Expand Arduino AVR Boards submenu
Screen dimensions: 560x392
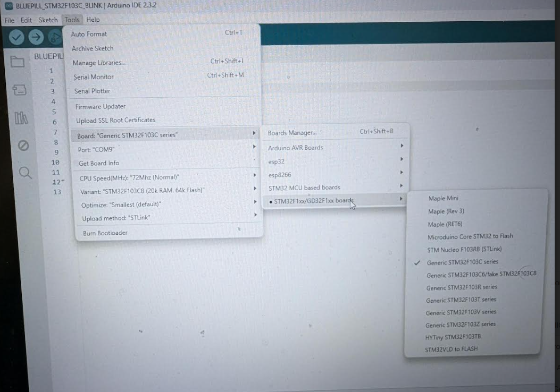[x=336, y=147]
